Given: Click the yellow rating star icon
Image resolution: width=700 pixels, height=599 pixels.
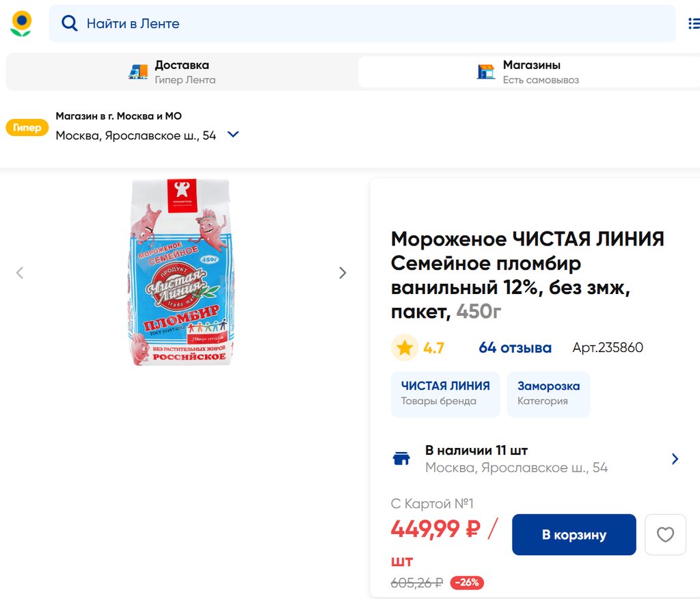Looking at the screenshot, I should tap(404, 347).
